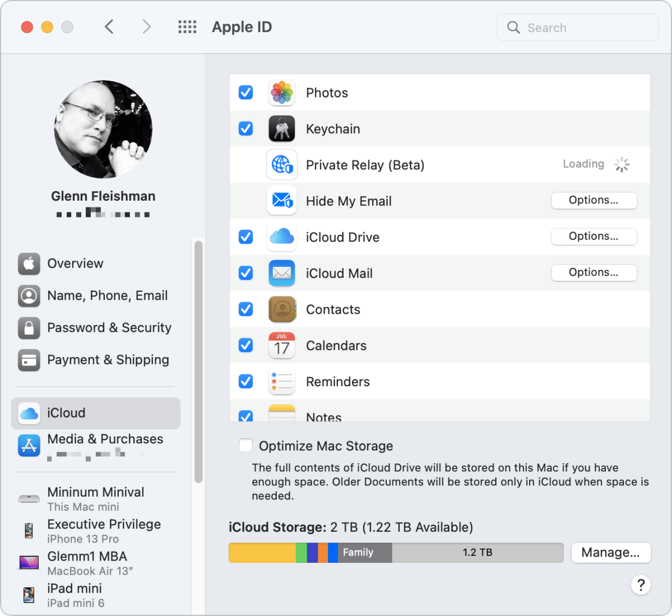Disable Calendars syncing checkbox
The width and height of the screenshot is (672, 616).
[245, 345]
